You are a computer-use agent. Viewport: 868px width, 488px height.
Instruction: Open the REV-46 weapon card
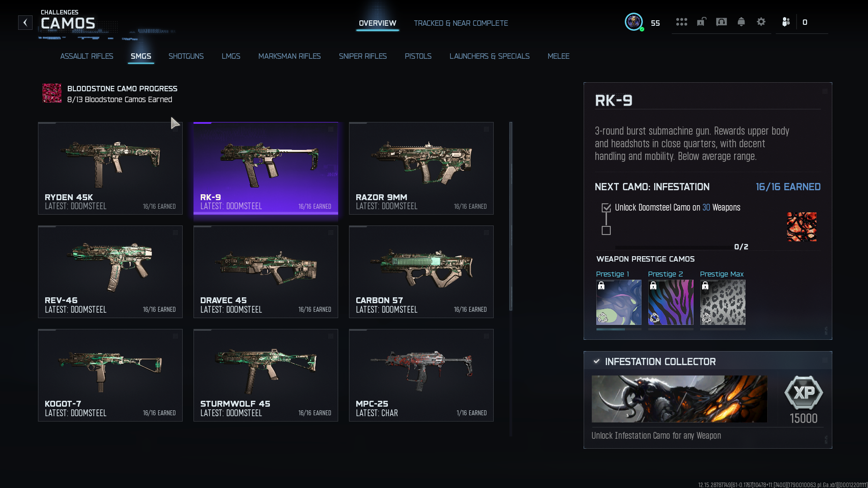(110, 272)
